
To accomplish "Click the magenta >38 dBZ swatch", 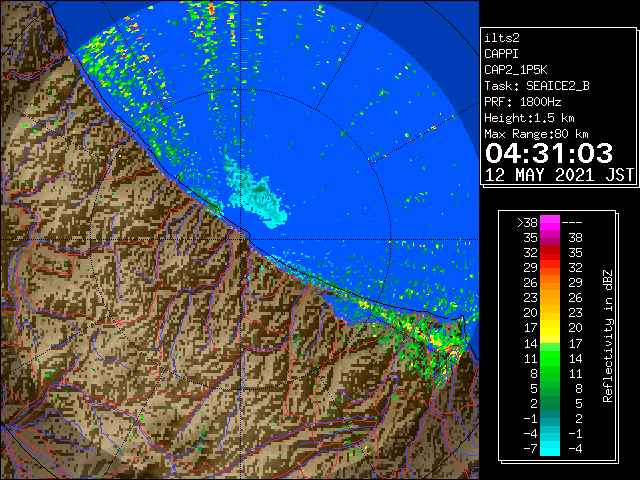I will 550,223.
